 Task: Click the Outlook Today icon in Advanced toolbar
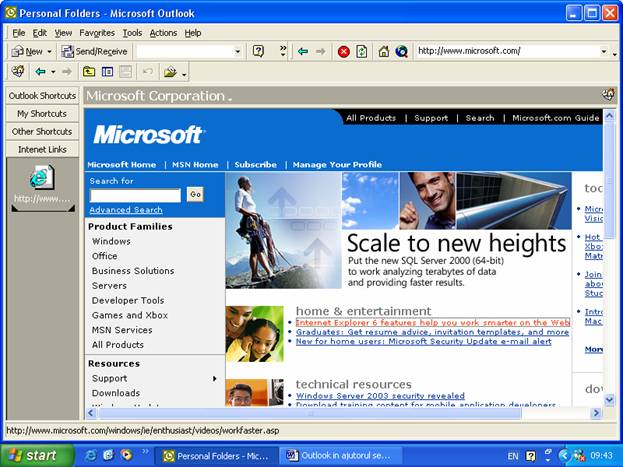(18, 72)
